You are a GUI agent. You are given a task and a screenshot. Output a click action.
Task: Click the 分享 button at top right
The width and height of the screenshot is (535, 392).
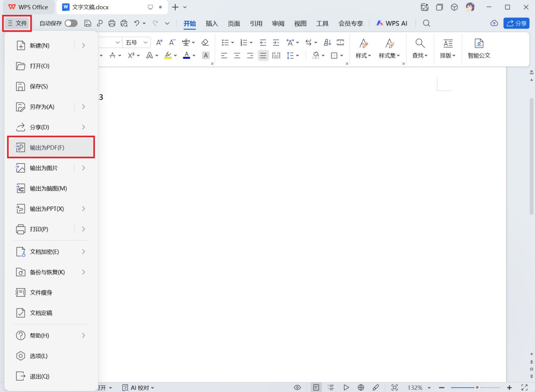[x=516, y=23]
